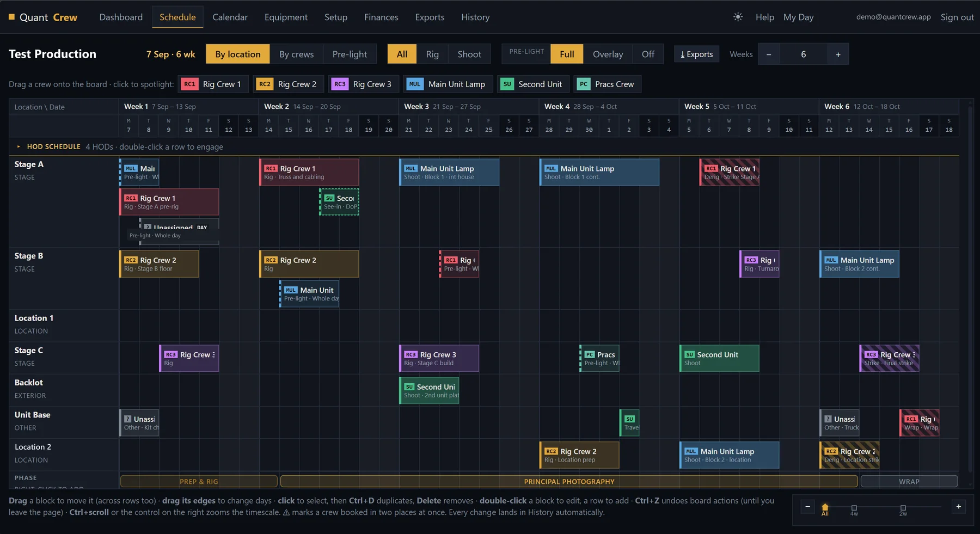
Task: Decrease the Weeks count with minus
Action: pos(769,54)
